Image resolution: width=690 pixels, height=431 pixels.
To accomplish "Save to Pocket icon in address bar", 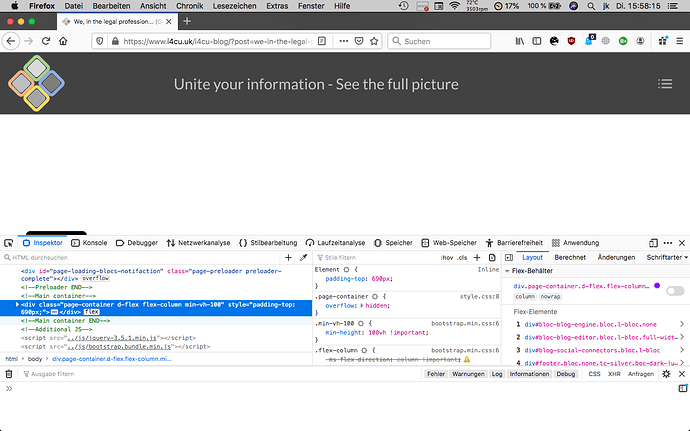I will pyautogui.click(x=359, y=41).
